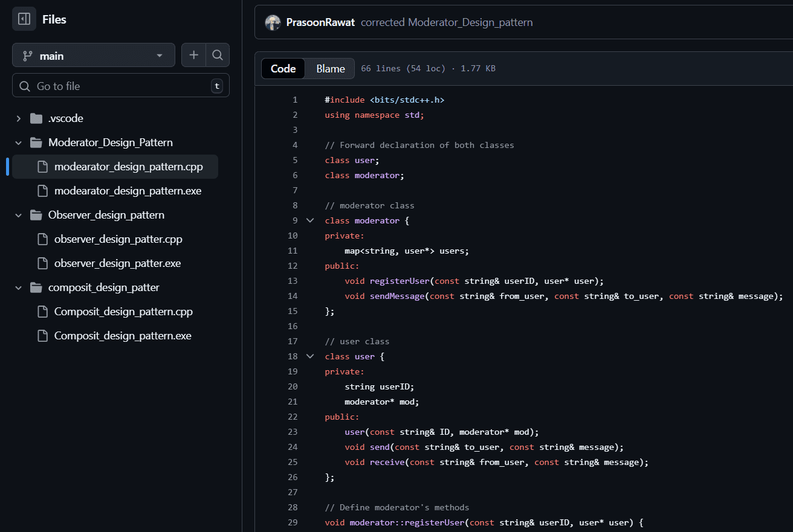Collapse the Moderator_Design_Pattern folder chevron
Screen dimensions: 793x532
19,143
